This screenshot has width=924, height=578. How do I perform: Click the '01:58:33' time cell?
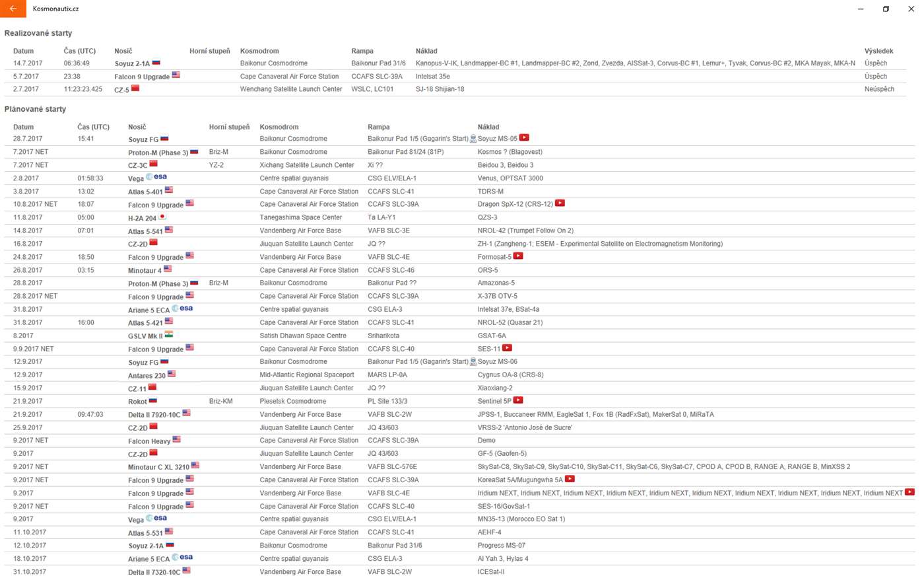[x=90, y=178]
